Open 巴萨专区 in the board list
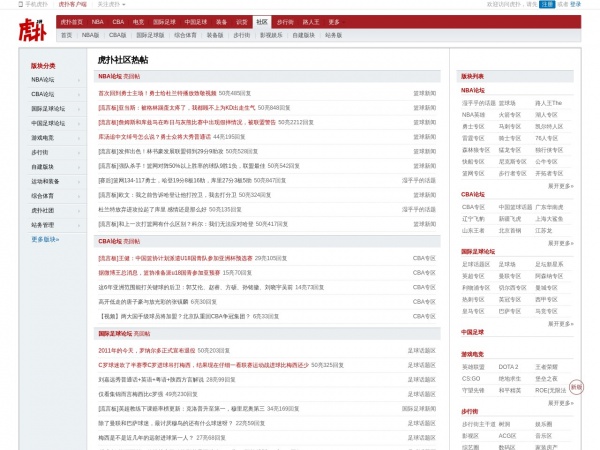600x450 pixels. pyautogui.click(x=510, y=311)
